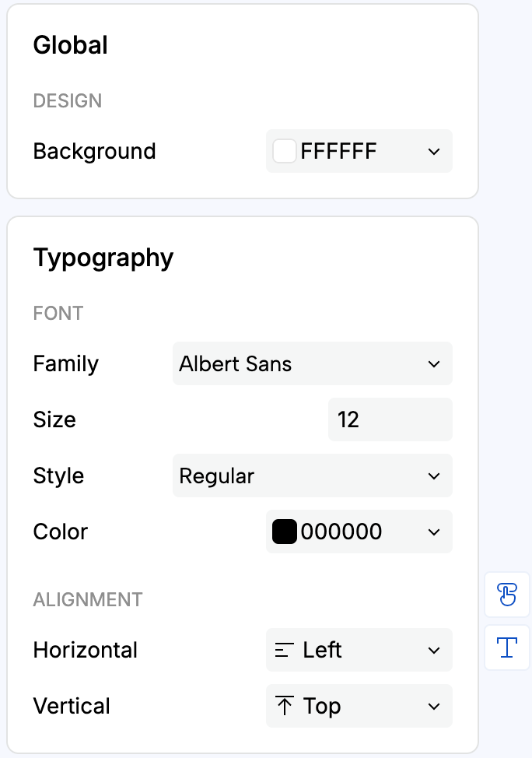Click the font Size input showing 12
This screenshot has width=532, height=758.
(389, 419)
